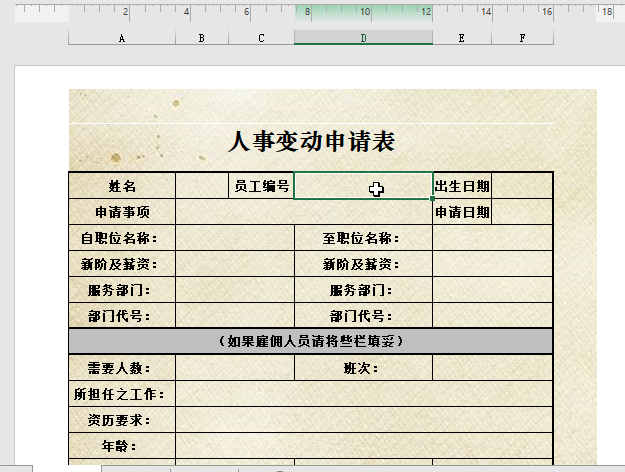This screenshot has width=625, height=472.
Task: Click the empty cell right of 申请日期
Action: click(x=522, y=212)
